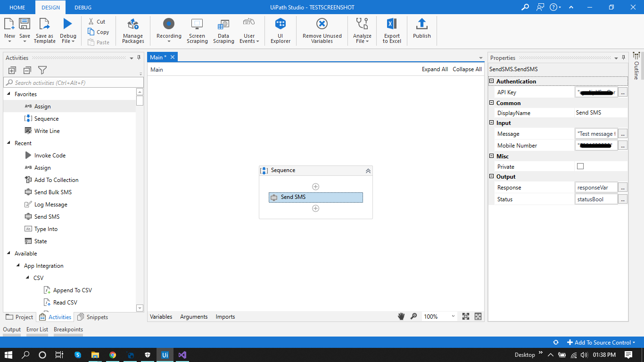Viewport: 644px width, 362px height.
Task: Toggle the Private checkbox
Action: [x=580, y=166]
